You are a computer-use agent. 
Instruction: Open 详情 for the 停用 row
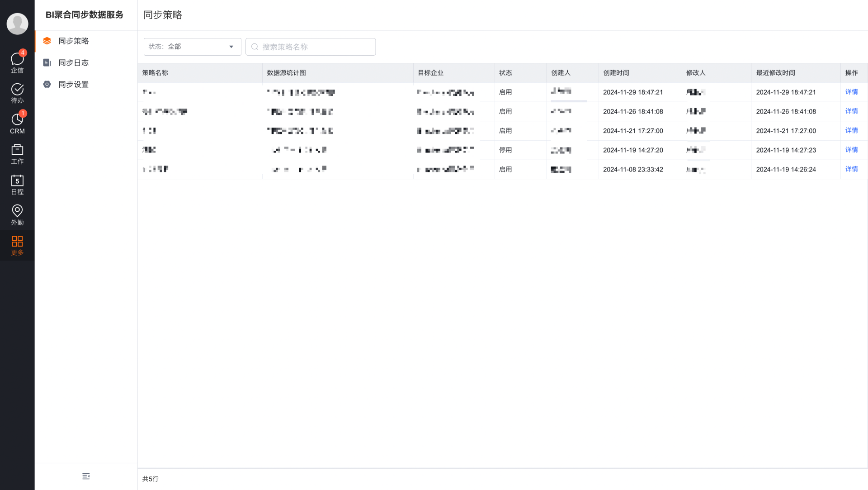click(851, 150)
